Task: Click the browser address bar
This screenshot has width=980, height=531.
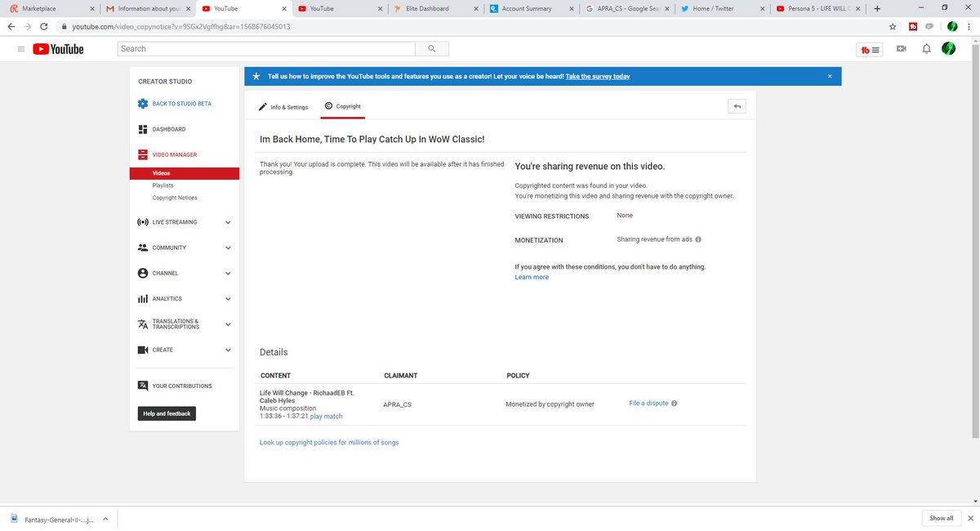Action: (472, 26)
